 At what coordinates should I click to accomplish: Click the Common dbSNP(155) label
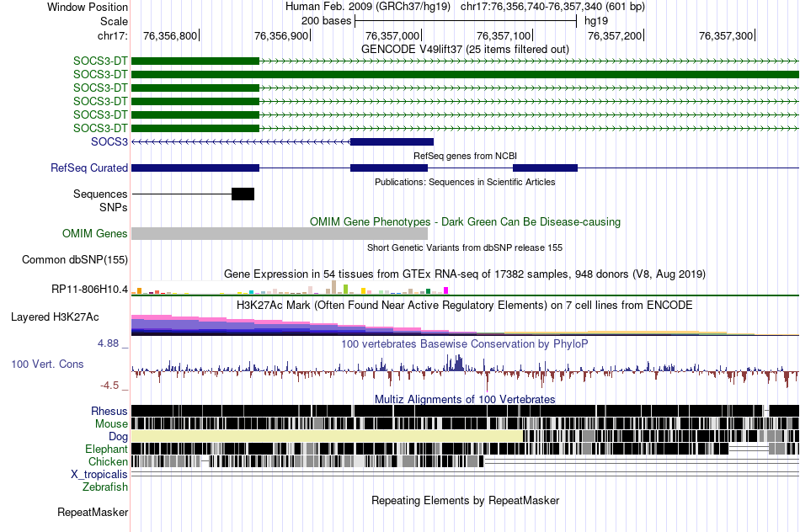pos(75,259)
